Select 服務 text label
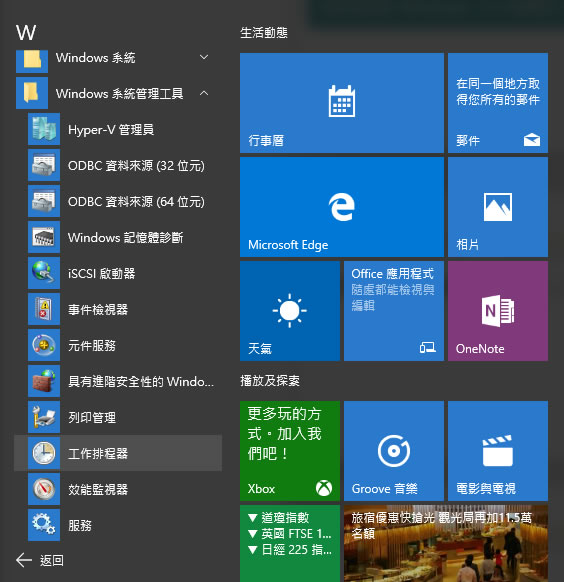Image resolution: width=564 pixels, height=582 pixels. (80, 525)
